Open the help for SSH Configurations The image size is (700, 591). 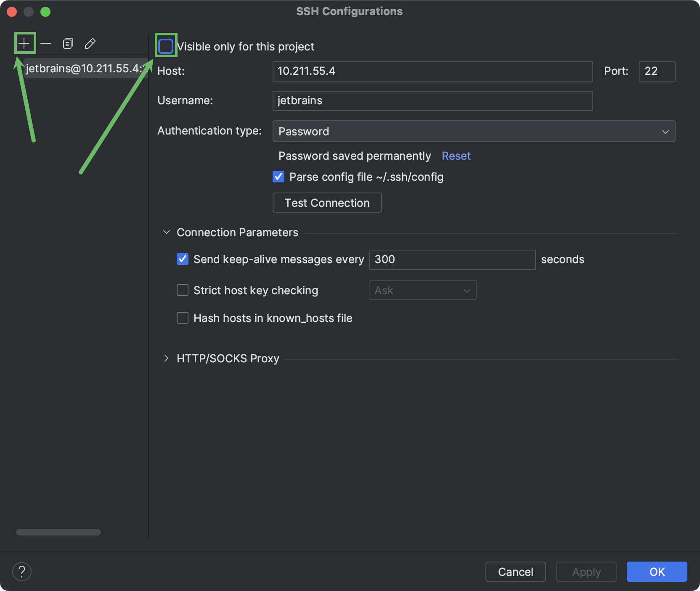click(22, 572)
